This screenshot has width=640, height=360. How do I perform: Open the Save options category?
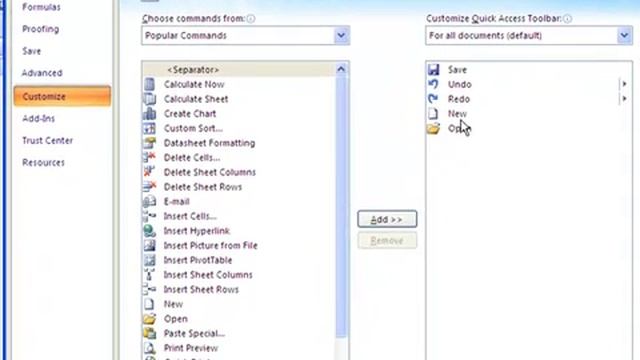point(31,51)
